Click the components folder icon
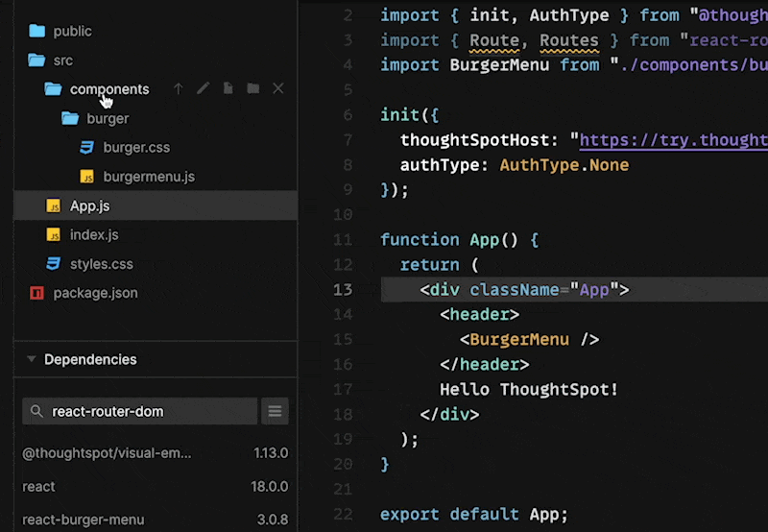This screenshot has width=768, height=532. pyautogui.click(x=54, y=89)
